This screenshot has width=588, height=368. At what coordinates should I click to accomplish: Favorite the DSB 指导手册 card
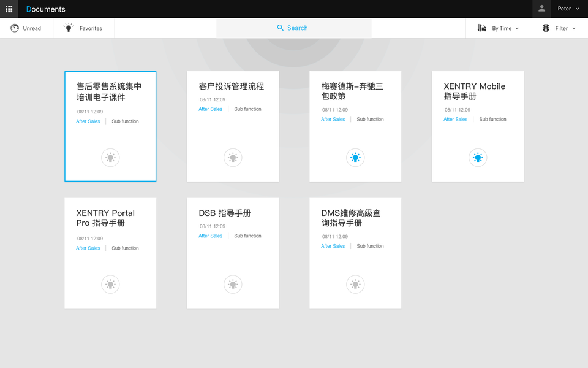click(x=233, y=284)
